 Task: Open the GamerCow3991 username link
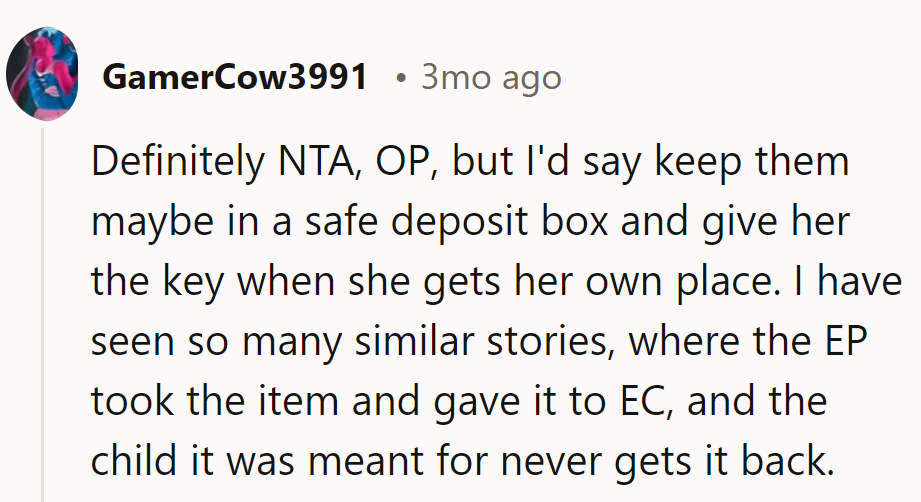click(x=234, y=77)
